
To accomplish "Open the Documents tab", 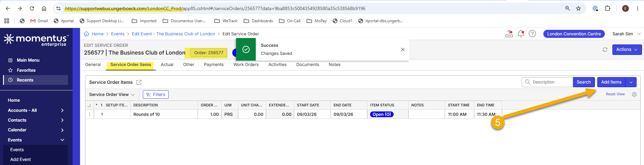I will [308, 65].
